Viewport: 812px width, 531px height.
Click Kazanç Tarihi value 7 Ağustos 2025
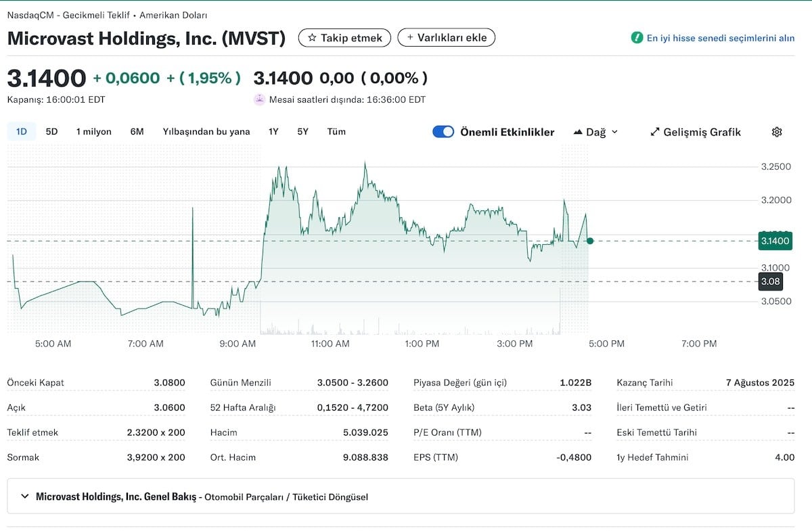760,383
